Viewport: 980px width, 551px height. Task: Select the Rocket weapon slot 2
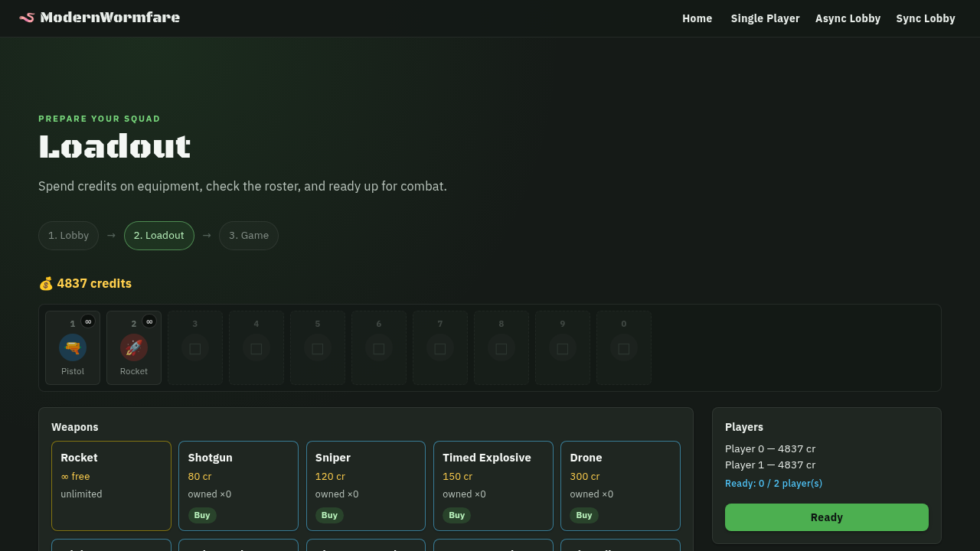point(134,347)
